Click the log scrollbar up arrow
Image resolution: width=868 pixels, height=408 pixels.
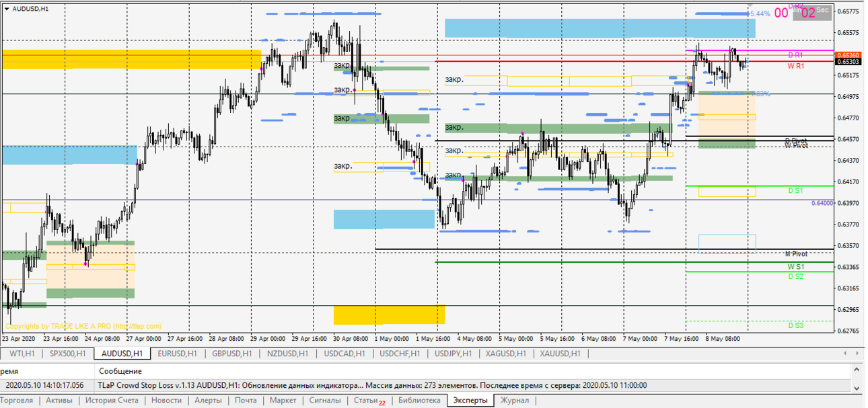[x=857, y=368]
